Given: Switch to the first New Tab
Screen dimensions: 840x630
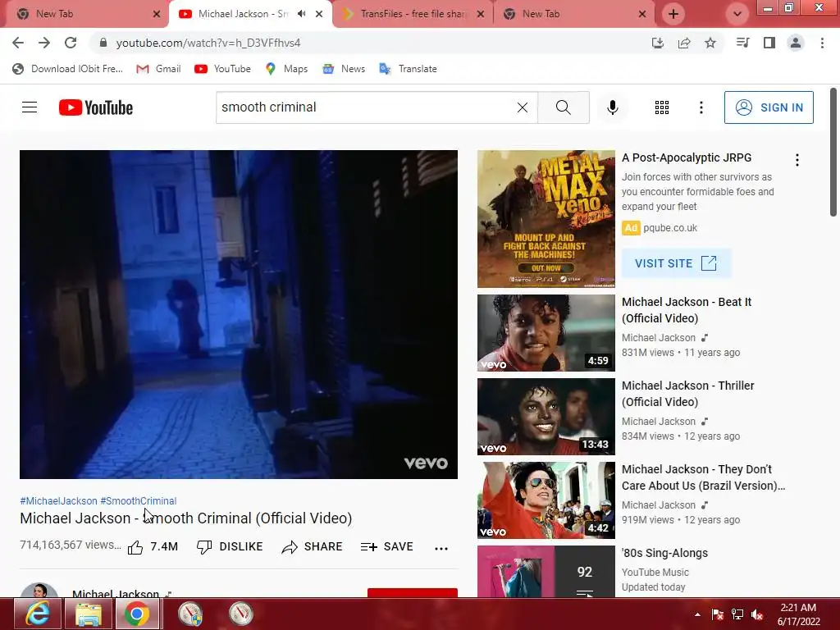Looking at the screenshot, I should point(89,14).
